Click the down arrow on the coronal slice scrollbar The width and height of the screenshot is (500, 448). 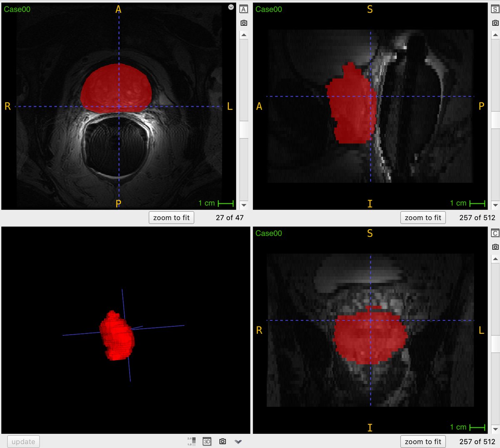(x=495, y=429)
